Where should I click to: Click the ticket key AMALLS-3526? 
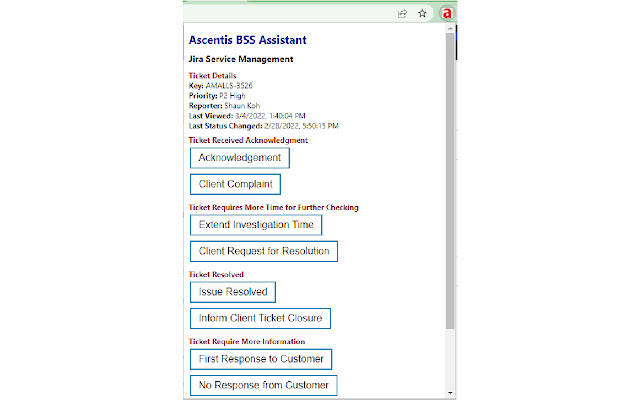(x=229, y=86)
